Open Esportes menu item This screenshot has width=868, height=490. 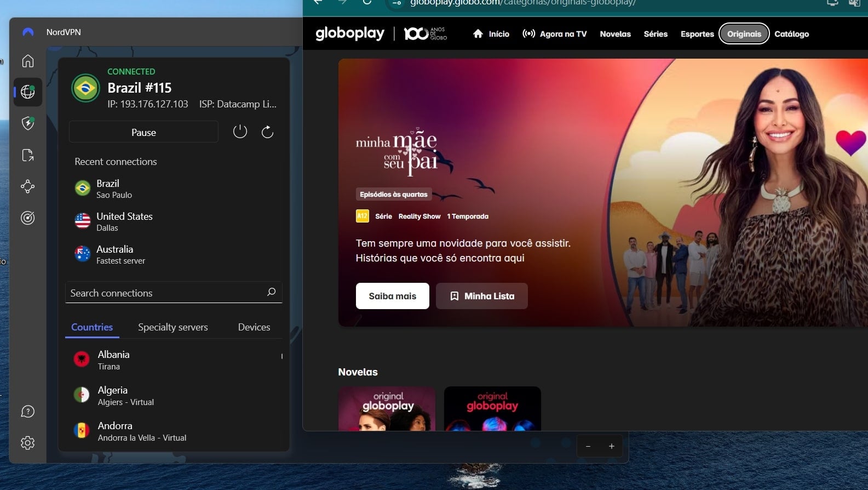[x=697, y=34]
